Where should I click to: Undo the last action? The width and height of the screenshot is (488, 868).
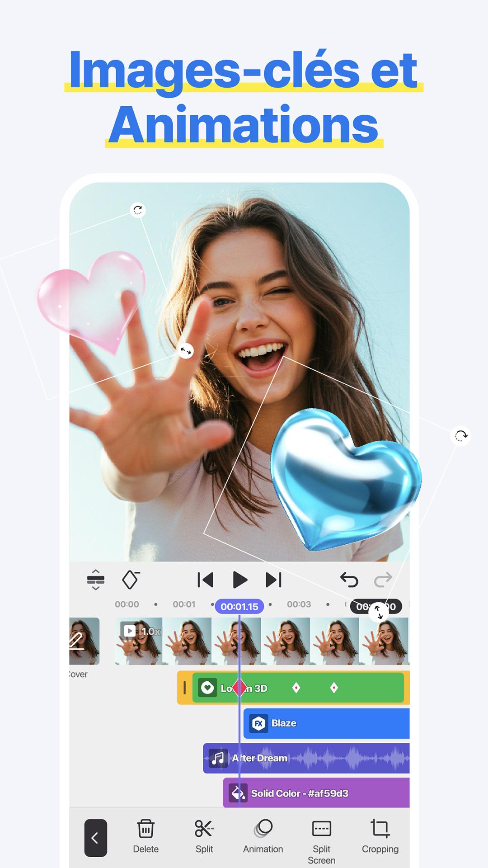click(349, 580)
